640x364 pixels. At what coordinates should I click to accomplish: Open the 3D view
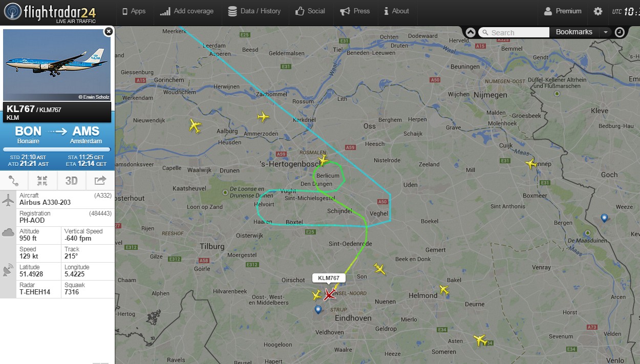pyautogui.click(x=71, y=180)
